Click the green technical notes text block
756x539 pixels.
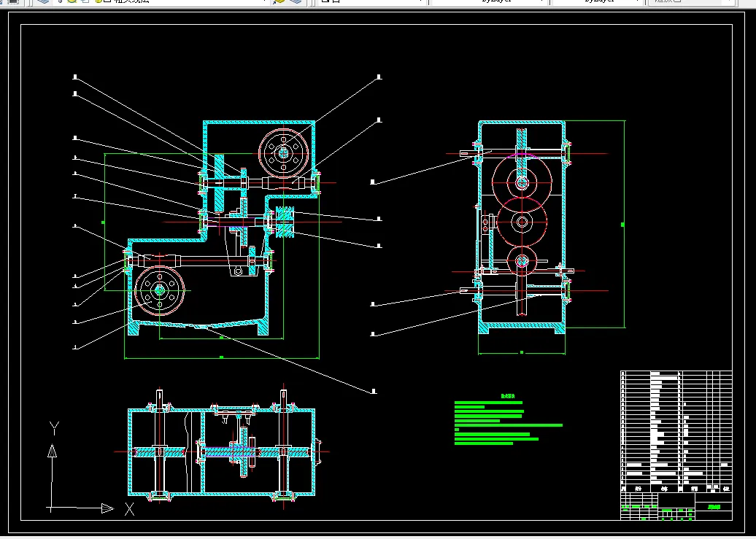(508, 422)
